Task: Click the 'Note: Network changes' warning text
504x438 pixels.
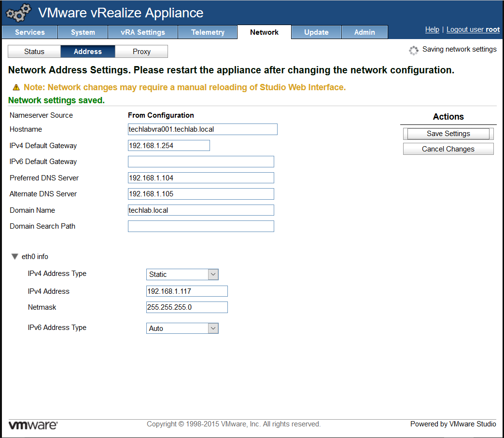Action: (x=184, y=87)
